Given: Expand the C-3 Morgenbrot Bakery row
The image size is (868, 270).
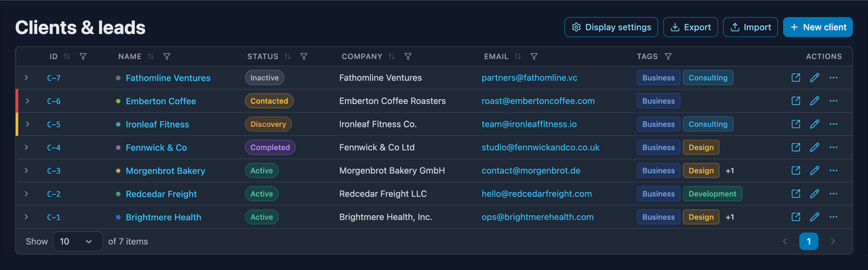Looking at the screenshot, I should tap(26, 171).
